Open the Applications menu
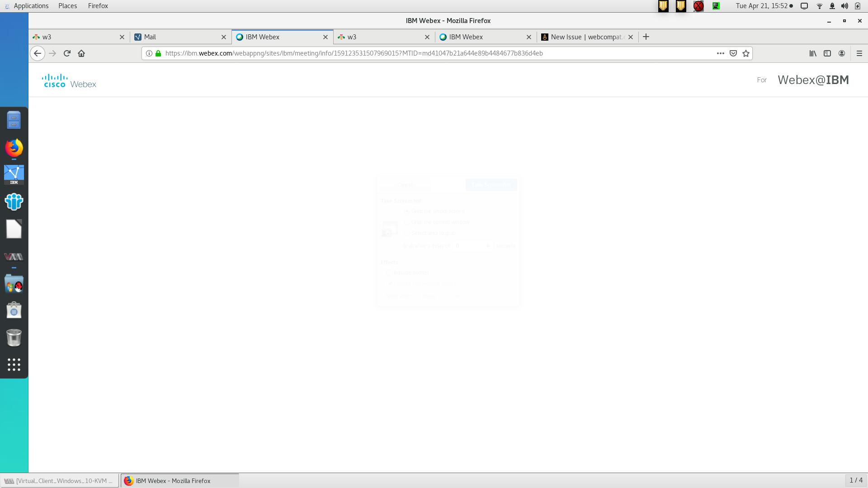The height and width of the screenshot is (488, 868). [x=31, y=5]
